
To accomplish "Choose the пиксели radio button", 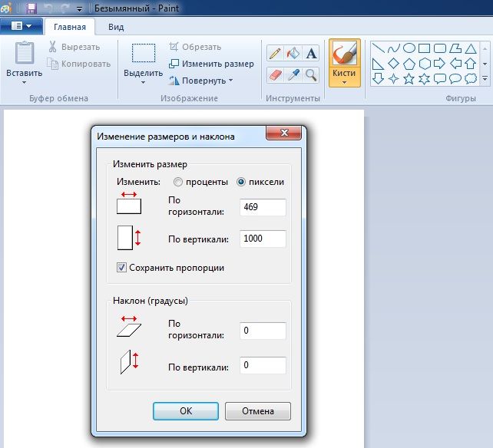I will 241,183.
